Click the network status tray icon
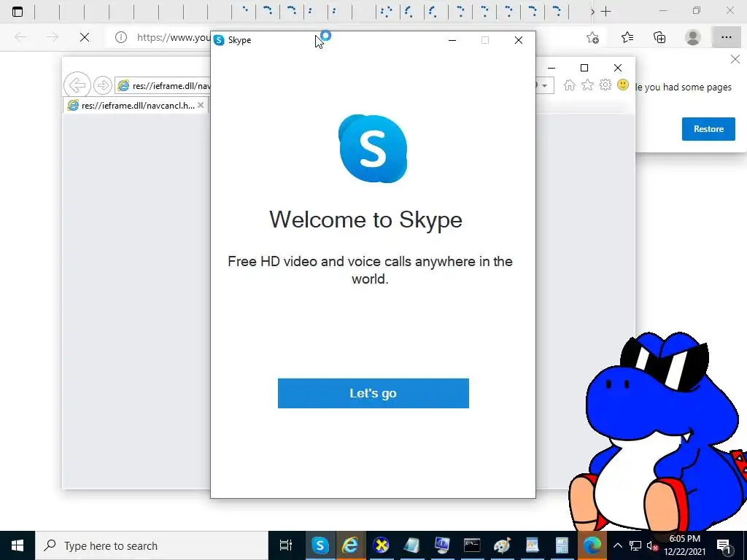Screen dimensions: 747x560 coord(635,545)
